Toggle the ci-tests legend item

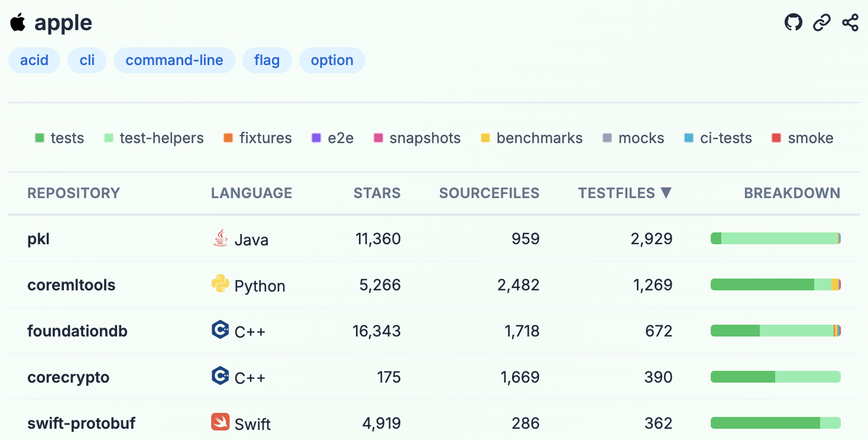[718, 138]
